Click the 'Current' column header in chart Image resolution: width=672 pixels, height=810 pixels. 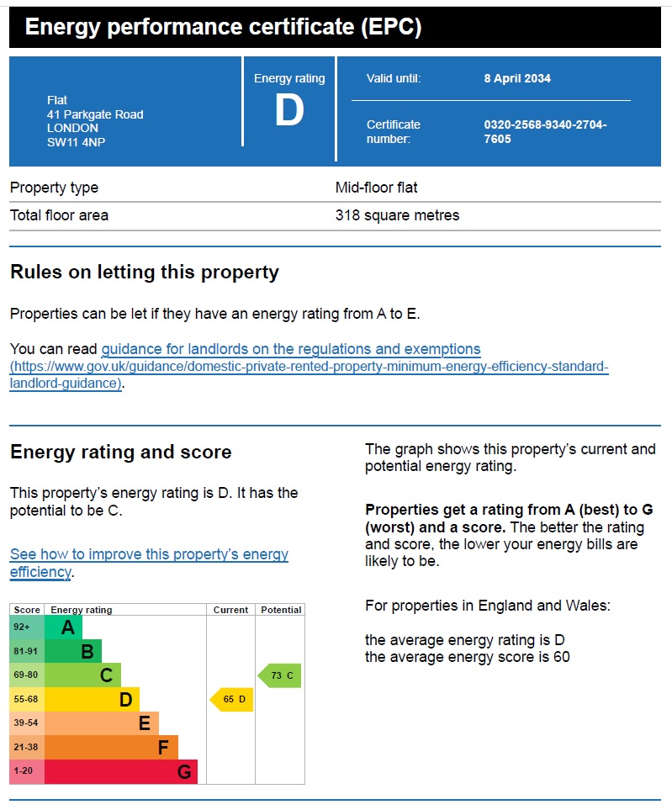pos(230,610)
